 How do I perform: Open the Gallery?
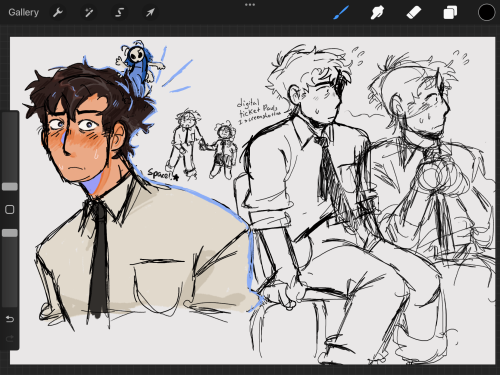[x=23, y=13]
